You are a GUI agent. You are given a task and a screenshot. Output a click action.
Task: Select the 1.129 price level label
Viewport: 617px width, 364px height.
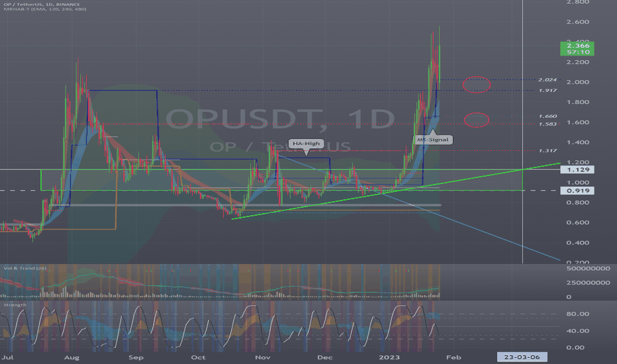577,169
